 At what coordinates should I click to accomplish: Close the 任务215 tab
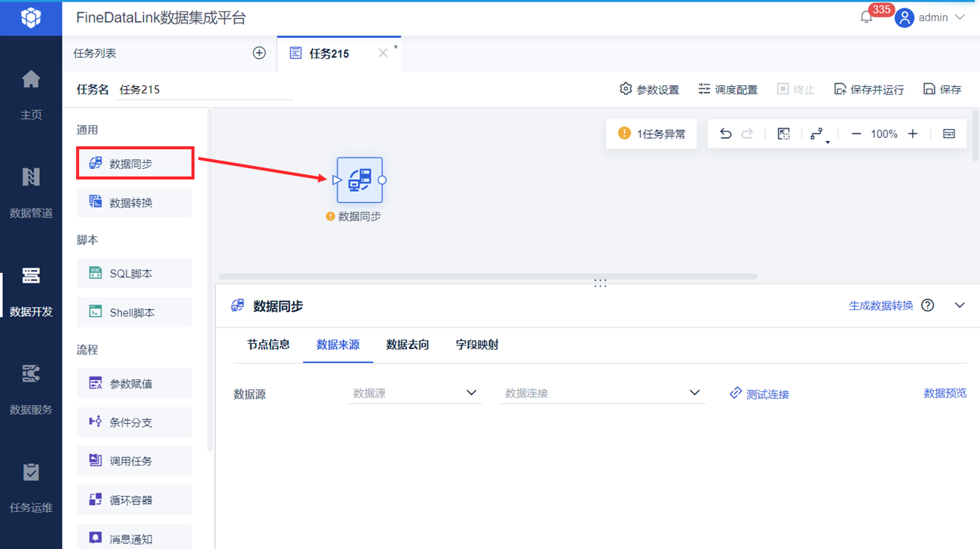tap(383, 53)
